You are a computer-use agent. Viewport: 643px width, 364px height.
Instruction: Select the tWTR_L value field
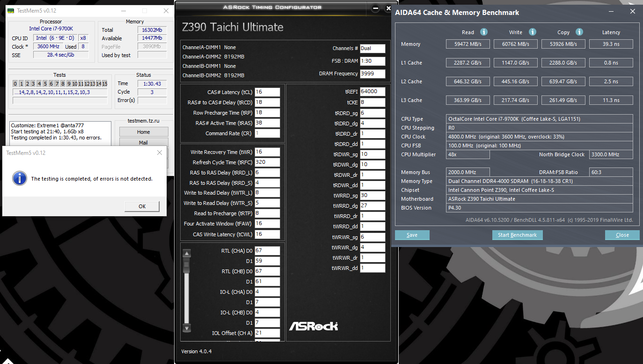(x=267, y=193)
